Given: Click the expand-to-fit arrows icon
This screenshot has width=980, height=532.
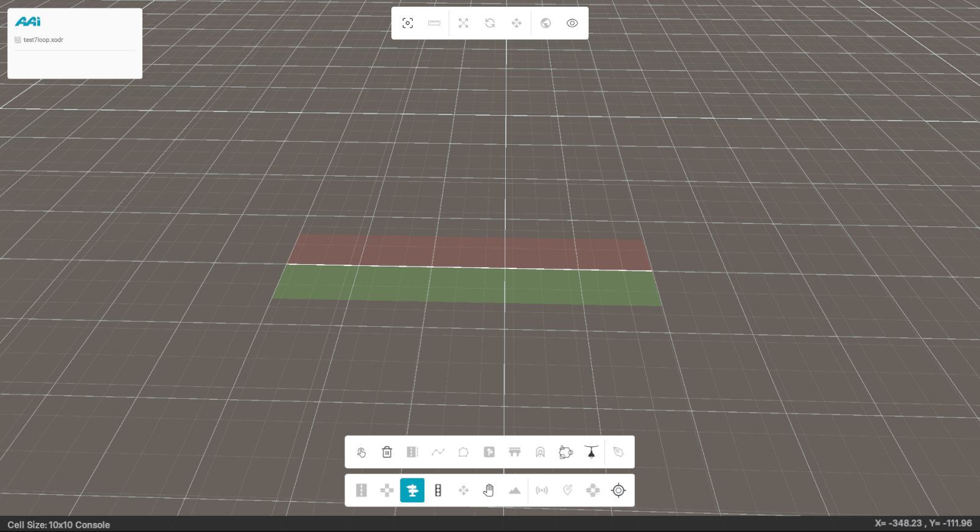Looking at the screenshot, I should click(463, 23).
